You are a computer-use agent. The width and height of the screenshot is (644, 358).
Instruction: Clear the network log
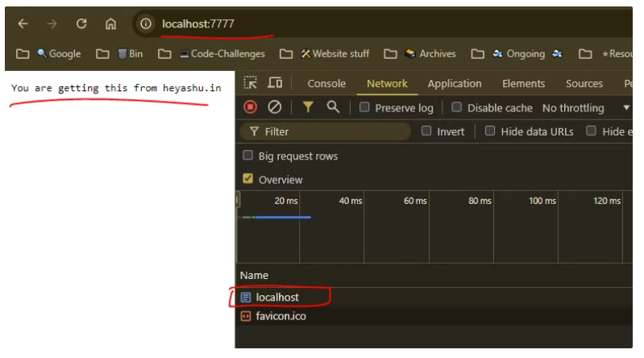[274, 107]
